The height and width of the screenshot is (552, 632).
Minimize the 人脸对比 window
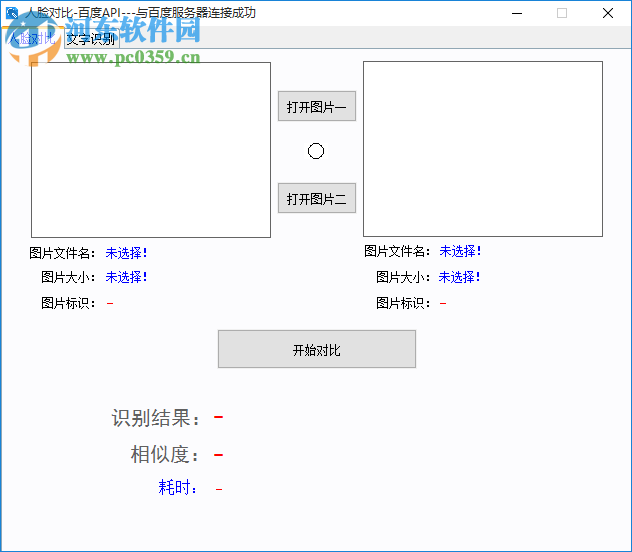point(517,13)
